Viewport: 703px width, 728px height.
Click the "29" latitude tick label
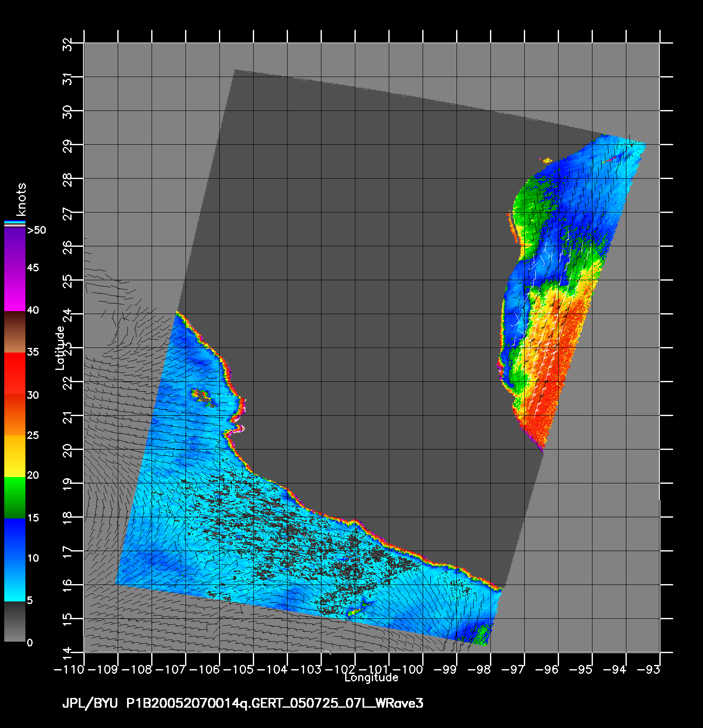pyautogui.click(x=67, y=146)
